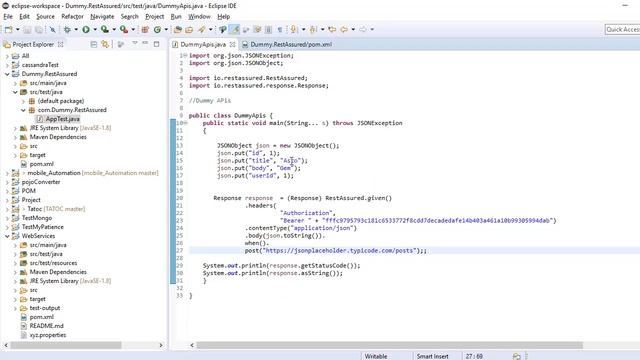Click Project Explorer horizontal scrollbar thumb
The height and width of the screenshot is (360, 640).
pos(66,345)
